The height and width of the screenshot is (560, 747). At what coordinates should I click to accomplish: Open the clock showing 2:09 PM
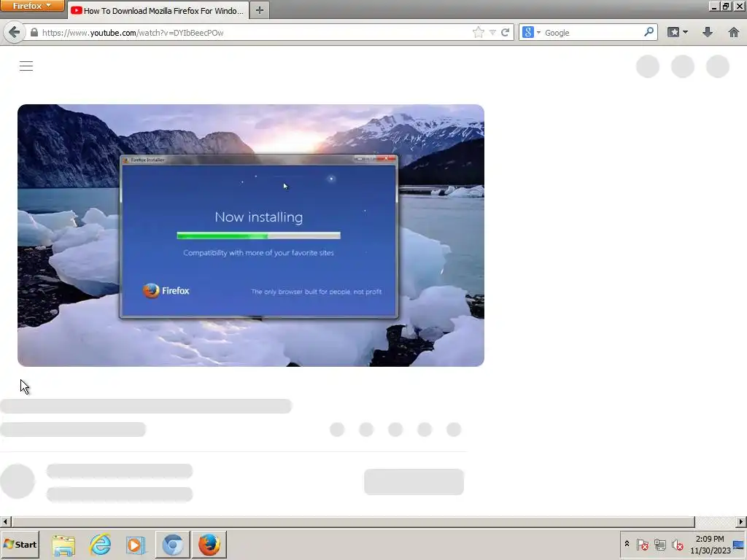(711, 544)
